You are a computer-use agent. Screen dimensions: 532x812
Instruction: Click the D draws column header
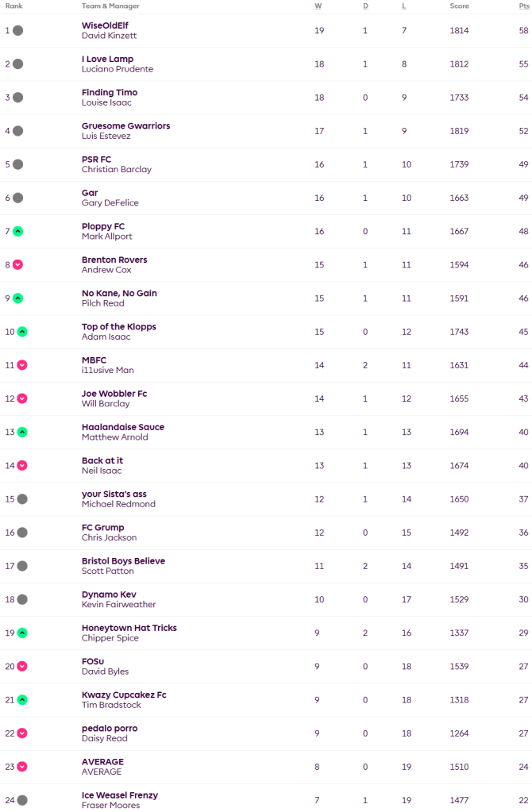click(365, 6)
